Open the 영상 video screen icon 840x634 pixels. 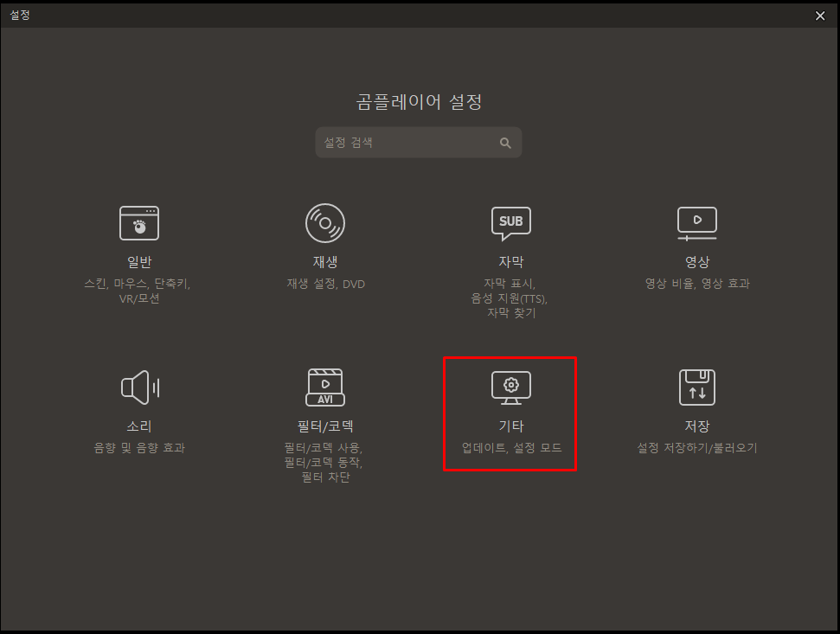click(x=697, y=223)
